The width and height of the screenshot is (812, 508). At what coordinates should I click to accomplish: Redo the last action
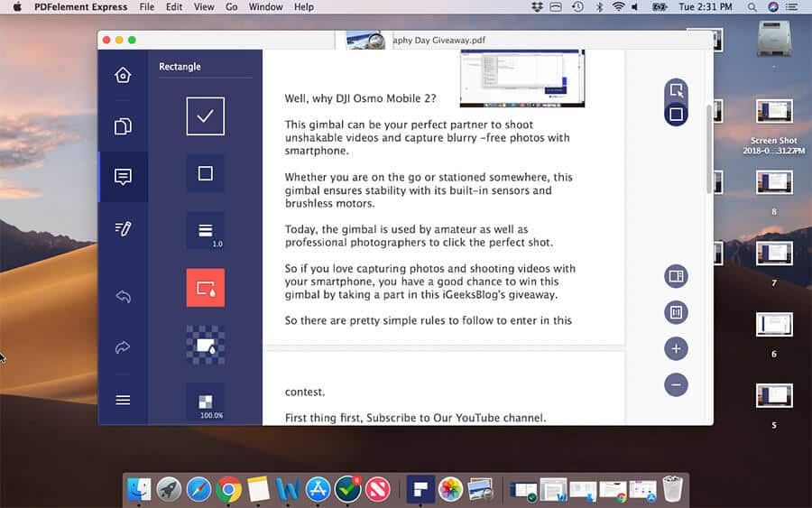coord(123,347)
